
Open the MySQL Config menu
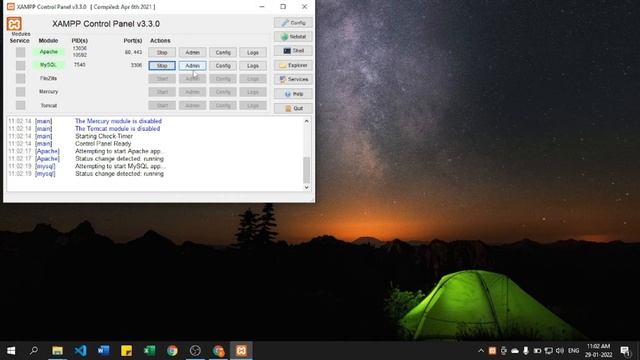click(x=223, y=65)
